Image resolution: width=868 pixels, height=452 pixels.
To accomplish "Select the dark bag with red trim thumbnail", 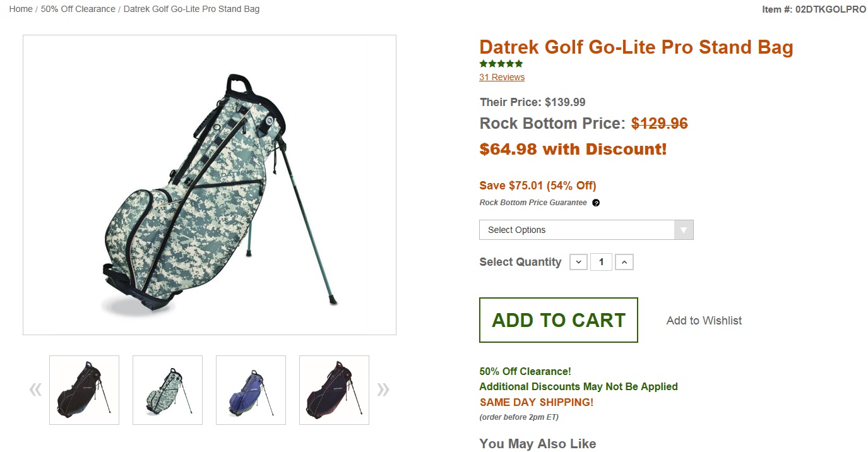I will [334, 390].
